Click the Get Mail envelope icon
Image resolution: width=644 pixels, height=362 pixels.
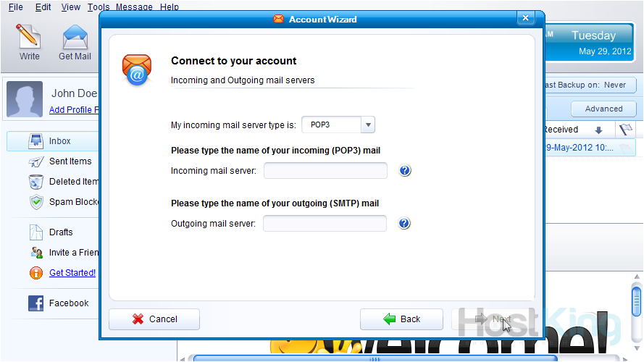click(x=75, y=36)
